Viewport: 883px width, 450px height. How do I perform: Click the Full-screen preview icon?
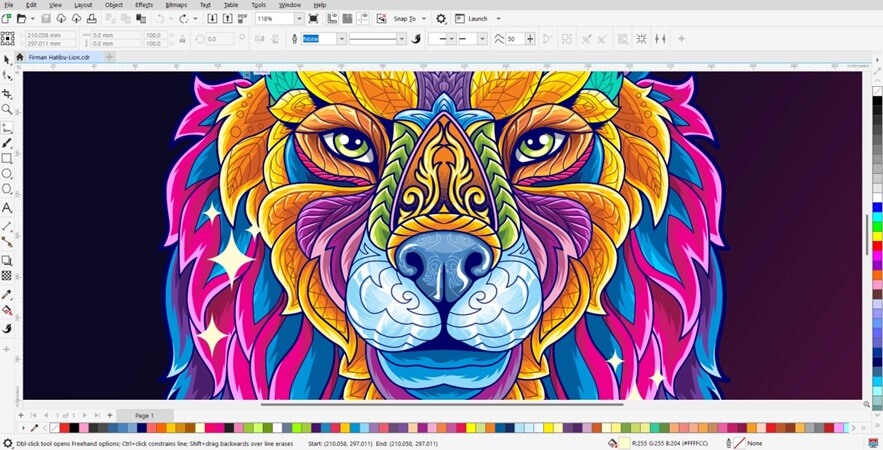tap(314, 19)
